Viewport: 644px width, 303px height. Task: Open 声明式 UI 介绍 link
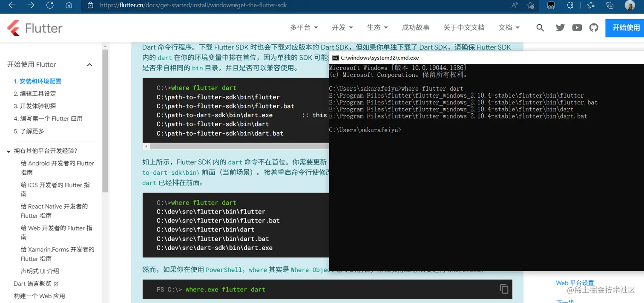[x=40, y=271]
